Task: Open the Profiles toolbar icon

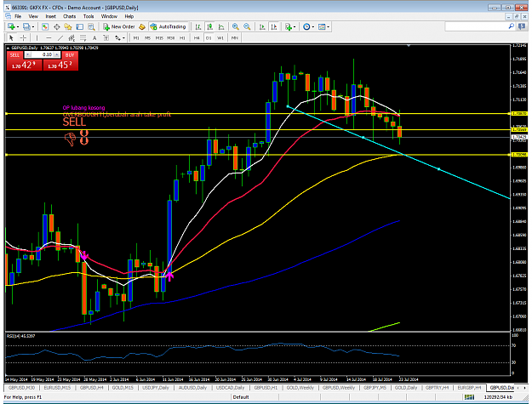Action: click(26, 26)
